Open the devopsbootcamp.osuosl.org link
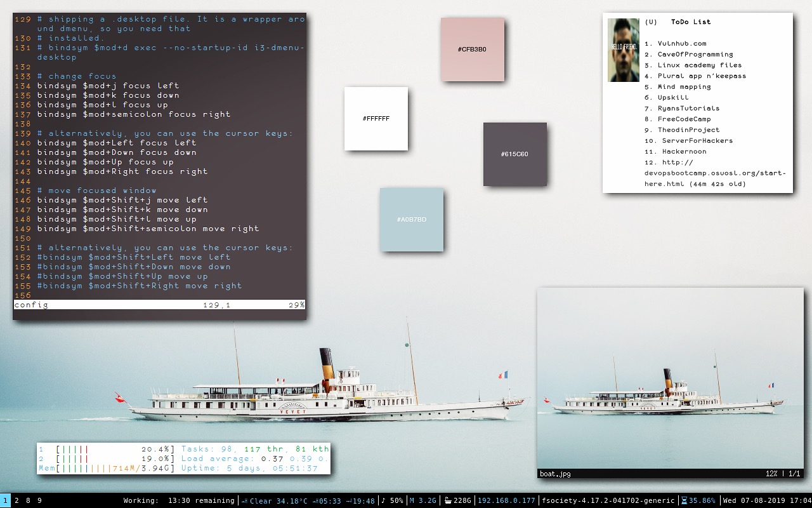The height and width of the screenshot is (508, 812). 715,173
